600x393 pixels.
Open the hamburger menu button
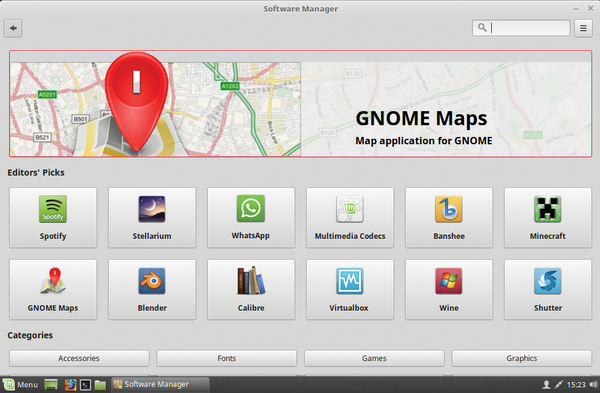(x=583, y=28)
